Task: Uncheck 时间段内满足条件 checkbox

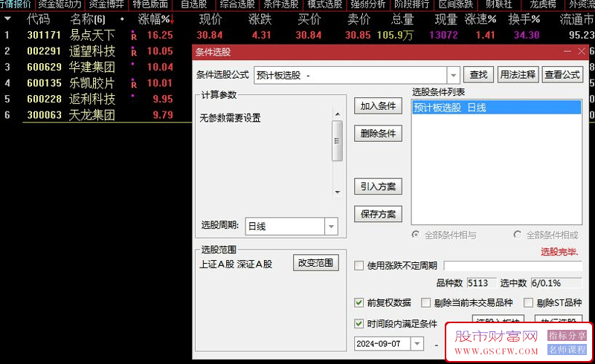Action: 358,323
